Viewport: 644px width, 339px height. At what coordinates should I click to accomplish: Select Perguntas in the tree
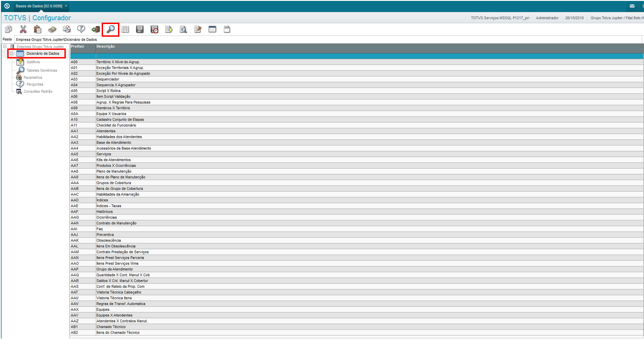pyautogui.click(x=35, y=84)
